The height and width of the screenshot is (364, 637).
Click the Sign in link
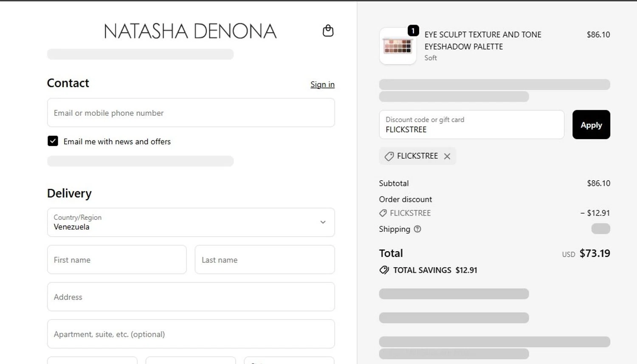(322, 84)
